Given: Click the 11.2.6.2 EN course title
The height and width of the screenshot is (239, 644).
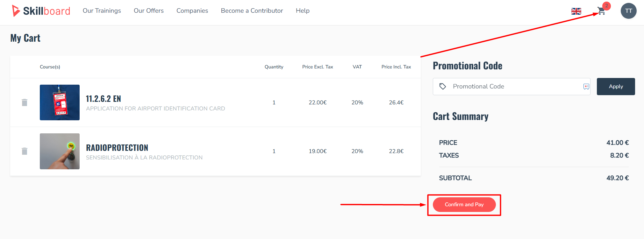Looking at the screenshot, I should [104, 99].
